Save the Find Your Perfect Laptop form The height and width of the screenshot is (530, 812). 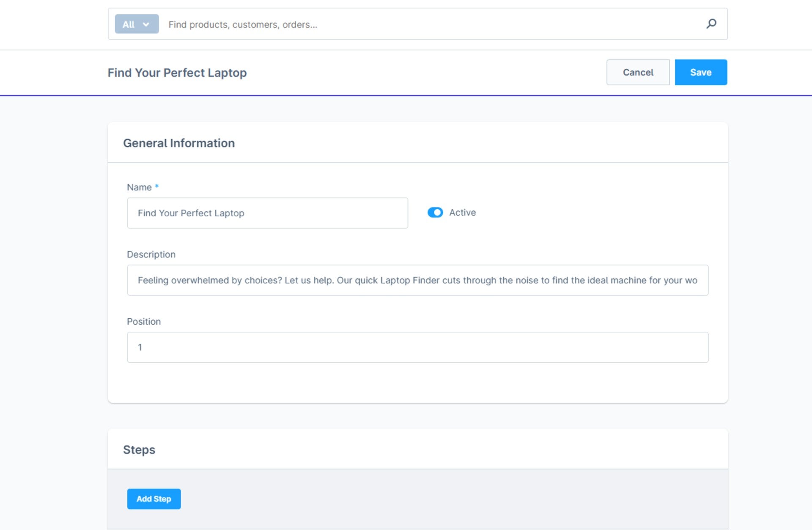coord(701,72)
